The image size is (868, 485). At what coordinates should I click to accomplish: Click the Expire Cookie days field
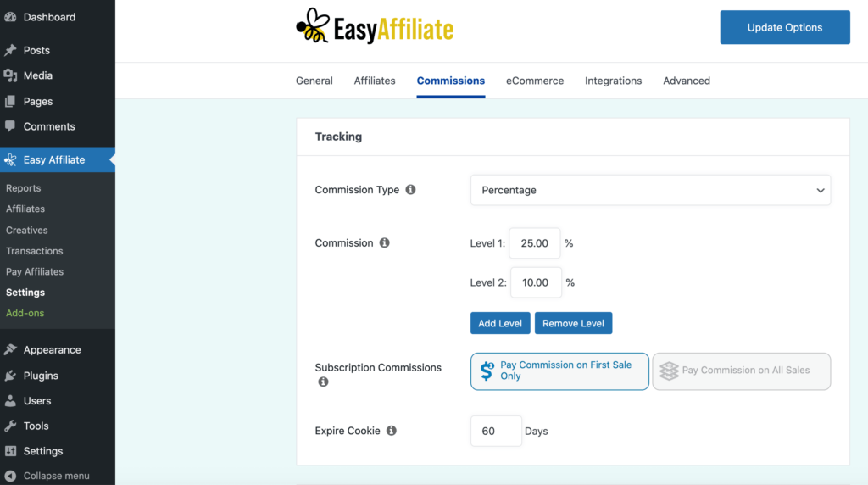496,431
